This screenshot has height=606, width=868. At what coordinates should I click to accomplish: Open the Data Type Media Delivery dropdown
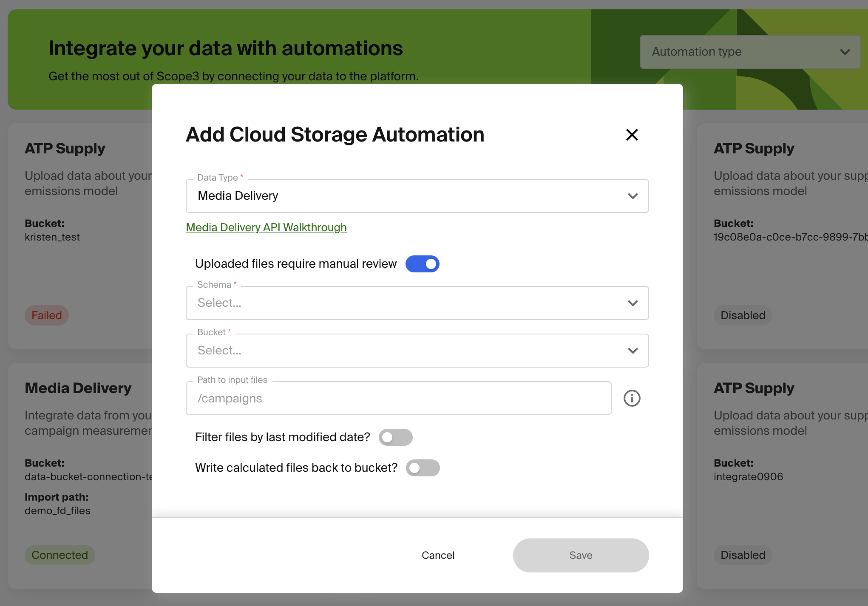click(408, 196)
